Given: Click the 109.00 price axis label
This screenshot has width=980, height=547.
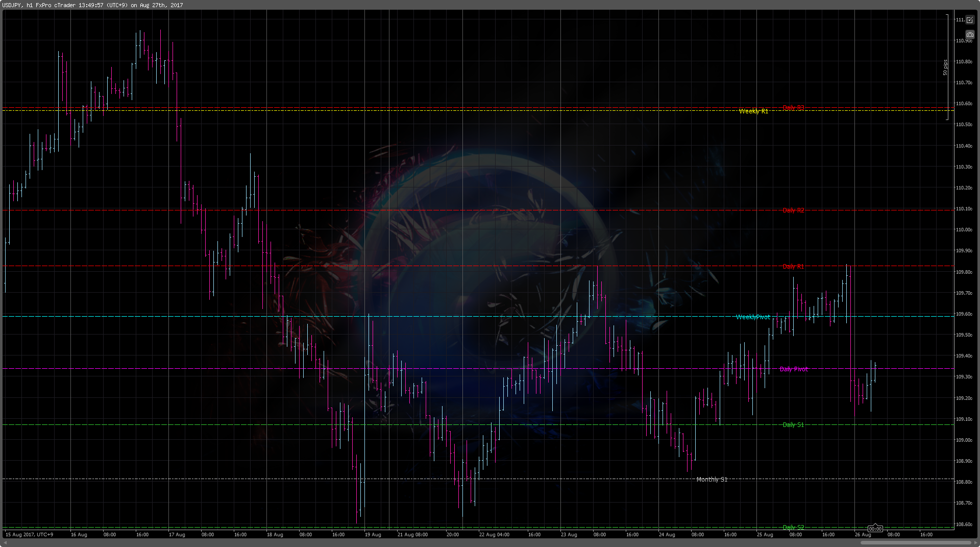Looking at the screenshot, I should (x=964, y=440).
